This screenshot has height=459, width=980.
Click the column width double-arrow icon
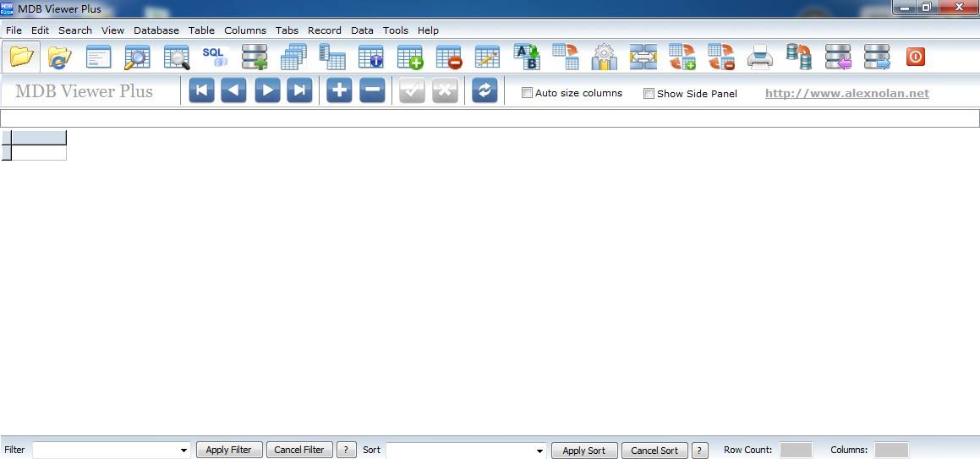pos(643,57)
